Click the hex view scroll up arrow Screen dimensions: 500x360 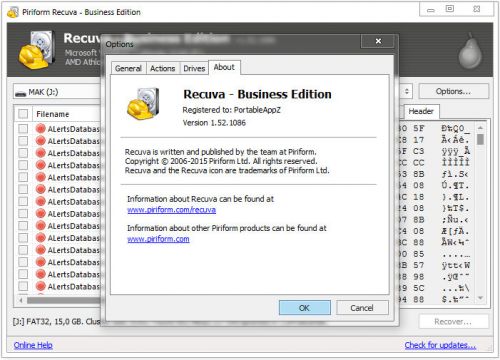[480, 128]
